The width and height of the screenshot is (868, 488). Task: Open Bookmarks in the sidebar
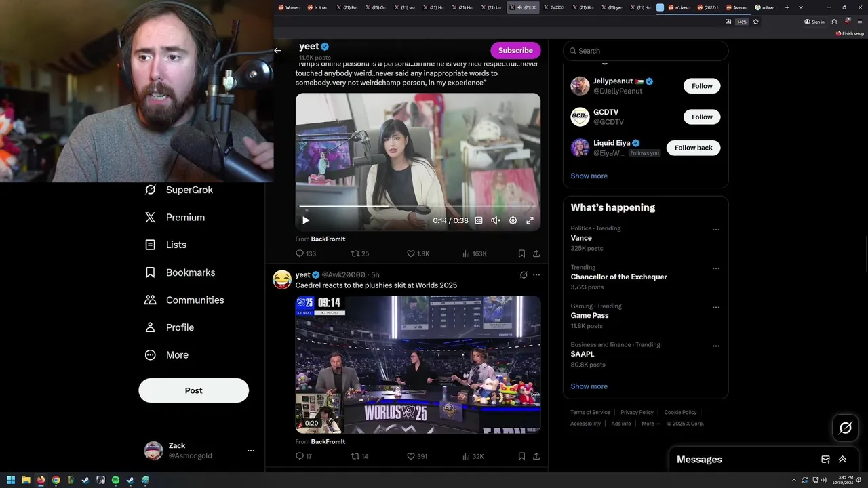pyautogui.click(x=180, y=272)
